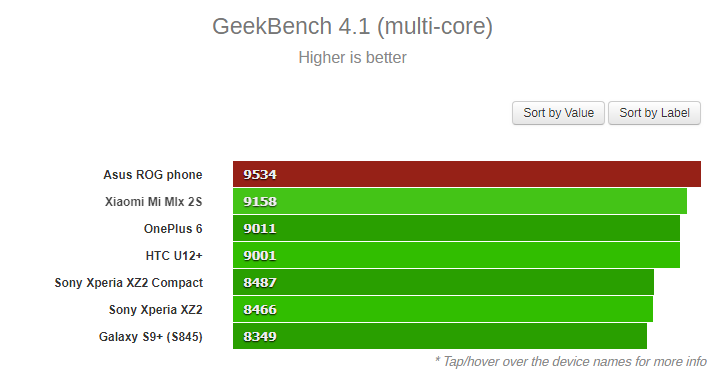
Task: Tap the OnePlus 6 device label
Action: (x=173, y=229)
